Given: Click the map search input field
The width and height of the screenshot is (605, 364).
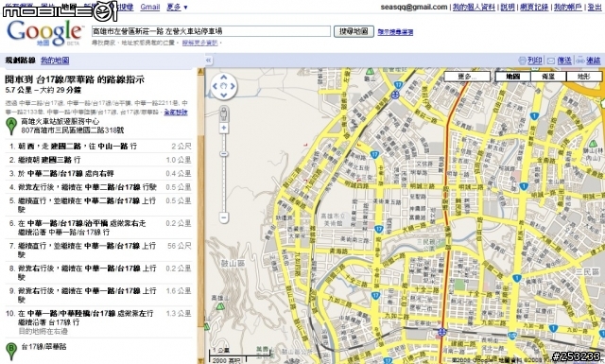Looking at the screenshot, I should [x=211, y=31].
